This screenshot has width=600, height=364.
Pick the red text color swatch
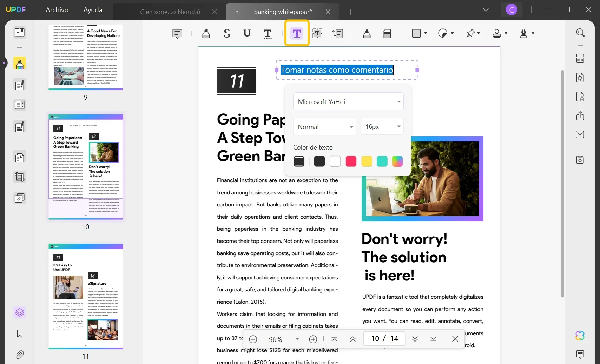pos(351,161)
